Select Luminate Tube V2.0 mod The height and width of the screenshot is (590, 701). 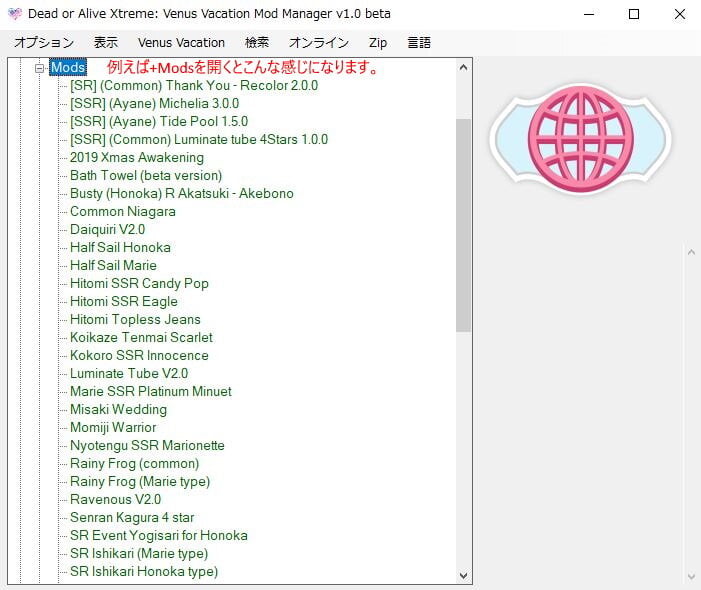(129, 373)
